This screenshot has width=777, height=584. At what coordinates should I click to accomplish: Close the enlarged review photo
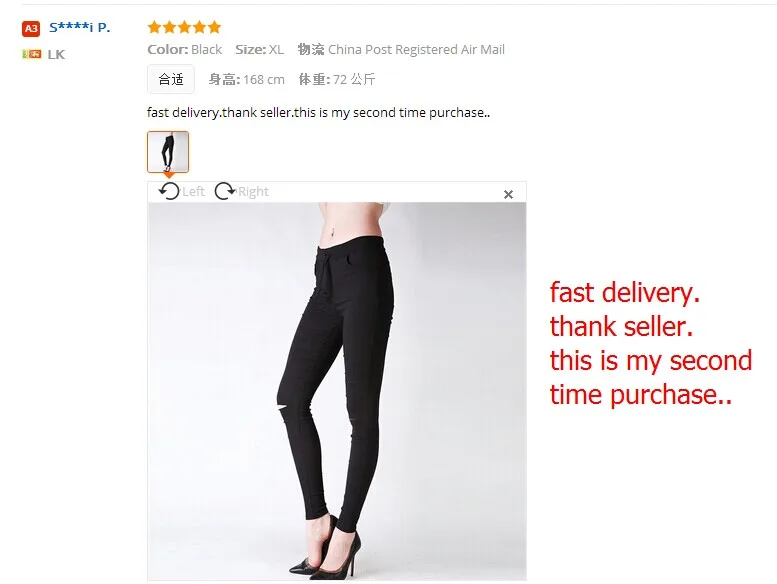(x=508, y=194)
